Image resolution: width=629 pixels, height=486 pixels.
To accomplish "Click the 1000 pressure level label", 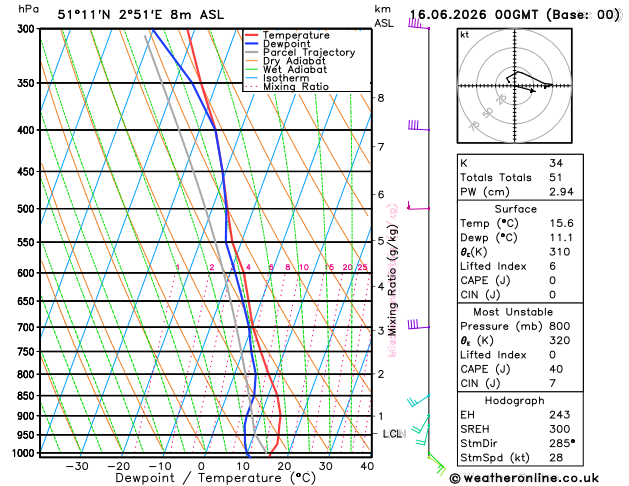I will pos(26,453).
